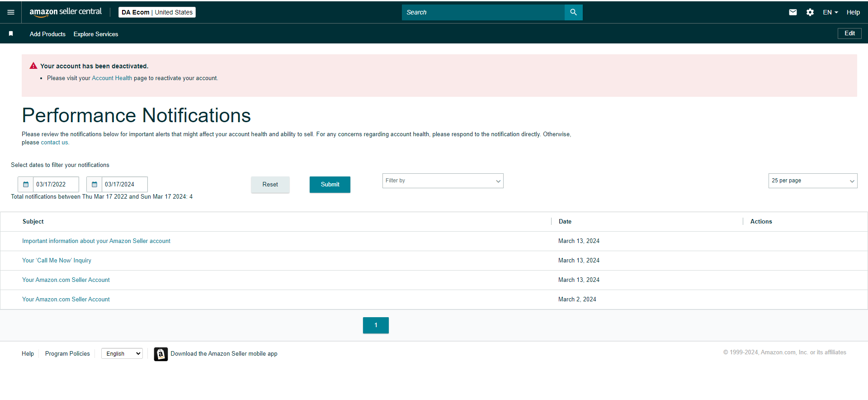Open the Filter by dropdown
868x400 pixels.
(443, 181)
